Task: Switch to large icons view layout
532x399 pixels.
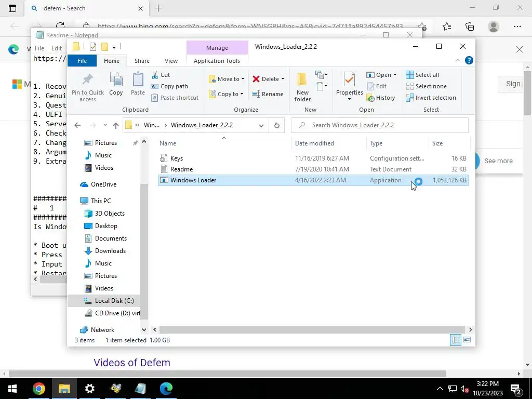Action: [467, 340]
